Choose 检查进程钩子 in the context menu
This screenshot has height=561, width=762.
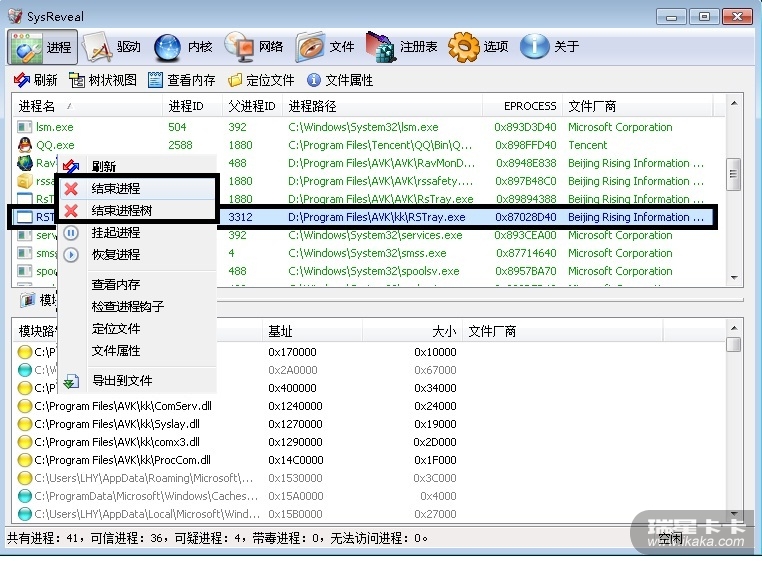[137, 306]
